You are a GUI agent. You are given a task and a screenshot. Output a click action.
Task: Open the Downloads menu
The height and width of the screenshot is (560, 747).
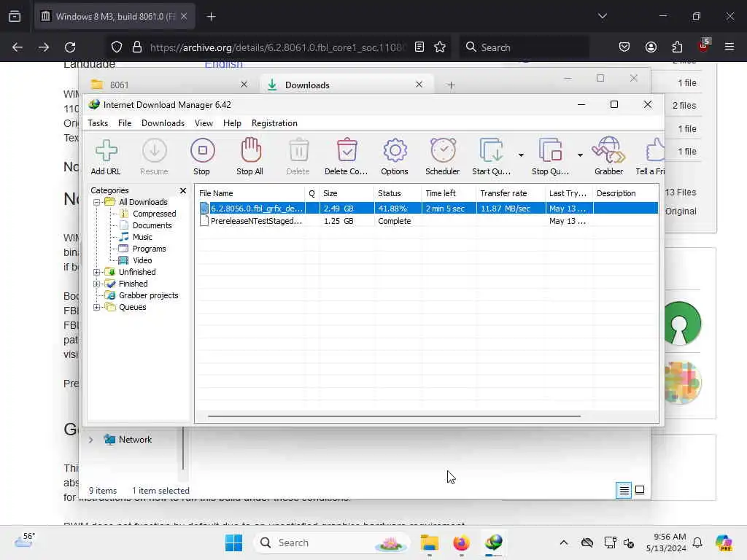[163, 122]
